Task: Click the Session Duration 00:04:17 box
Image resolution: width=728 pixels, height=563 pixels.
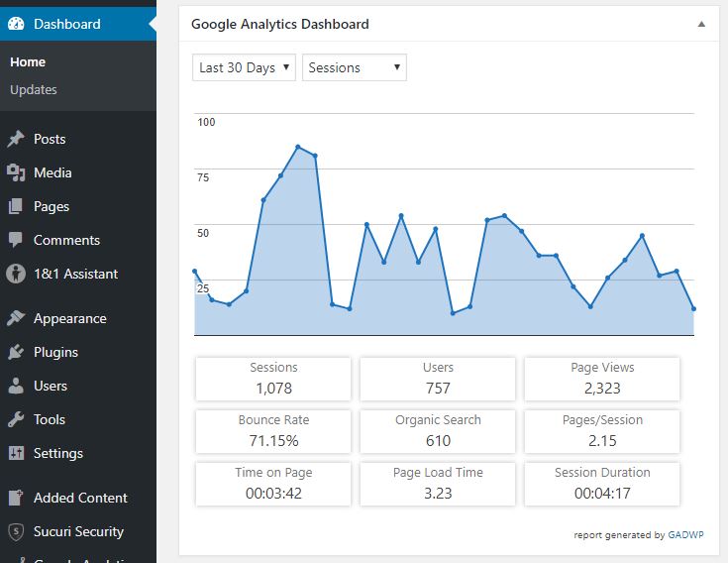Action: click(x=602, y=484)
